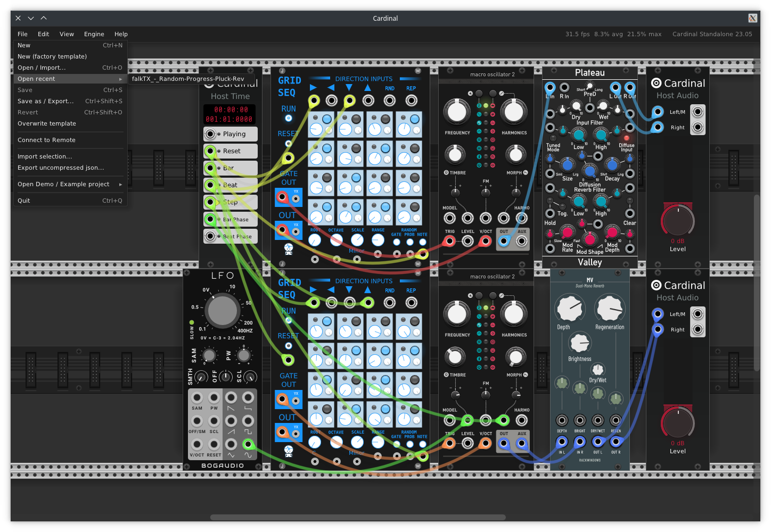Click the Cardinal app icon in title bar

[x=752, y=18]
